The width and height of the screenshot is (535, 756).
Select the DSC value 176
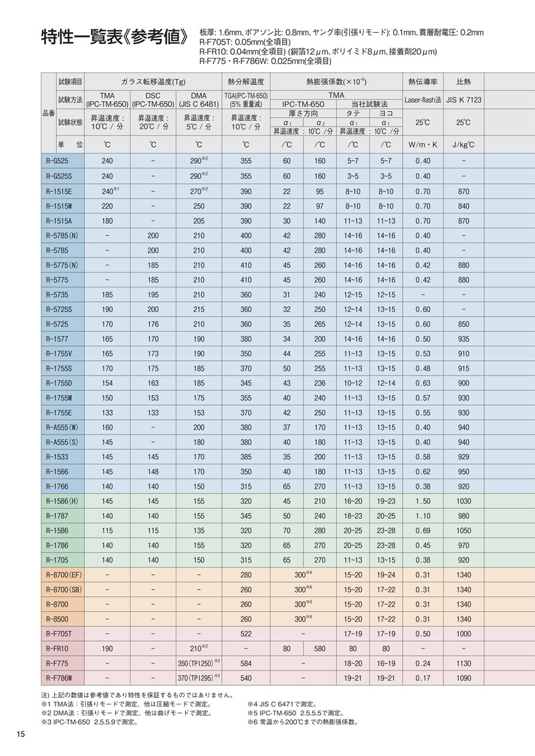pos(153,324)
